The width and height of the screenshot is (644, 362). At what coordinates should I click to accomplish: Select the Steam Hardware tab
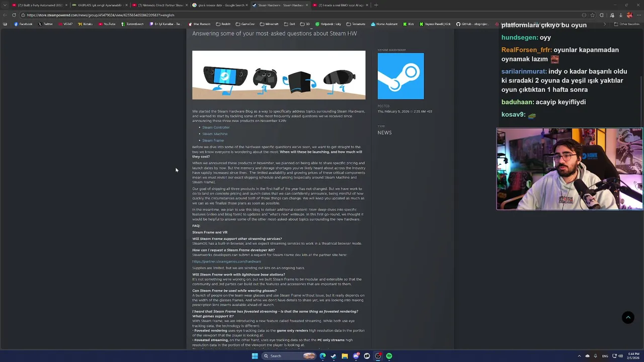280,5
